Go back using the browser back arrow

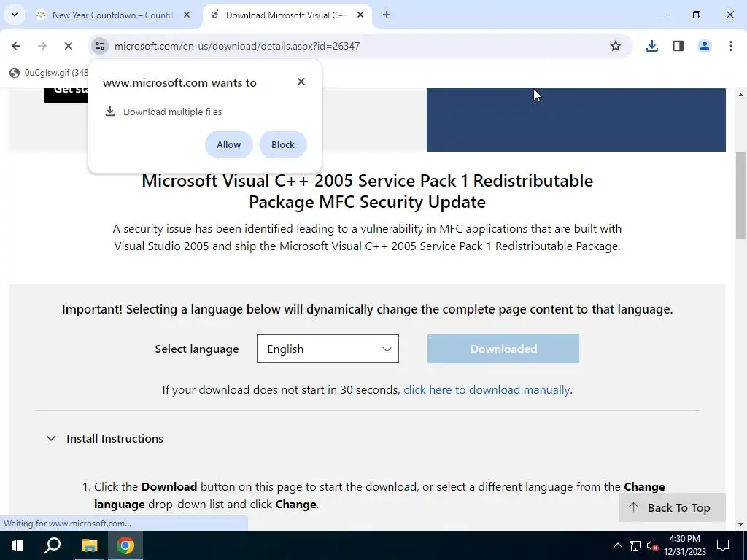coord(16,46)
